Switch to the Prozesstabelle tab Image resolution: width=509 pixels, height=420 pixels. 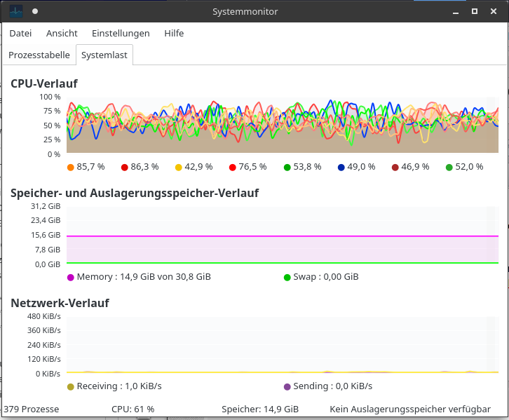39,55
